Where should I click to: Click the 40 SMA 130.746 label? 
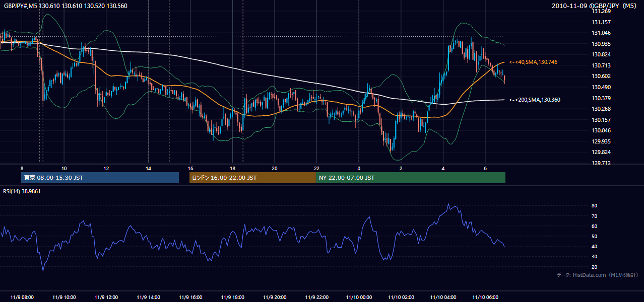point(533,62)
